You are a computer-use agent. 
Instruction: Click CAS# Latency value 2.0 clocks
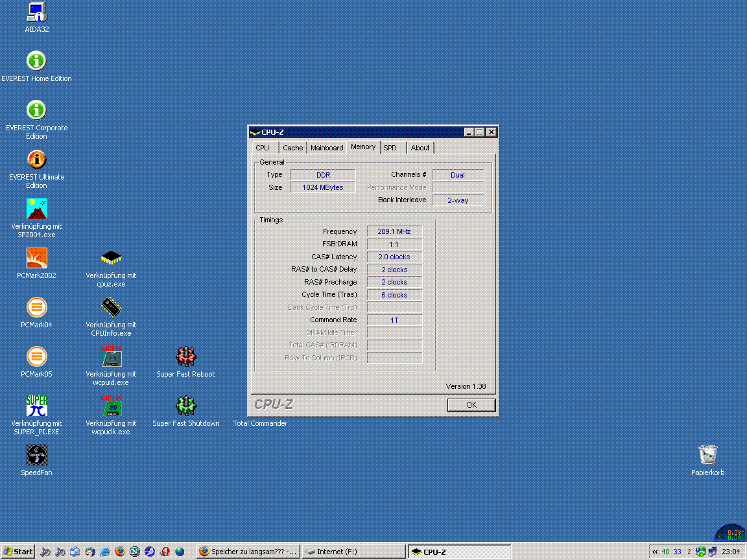click(x=394, y=257)
